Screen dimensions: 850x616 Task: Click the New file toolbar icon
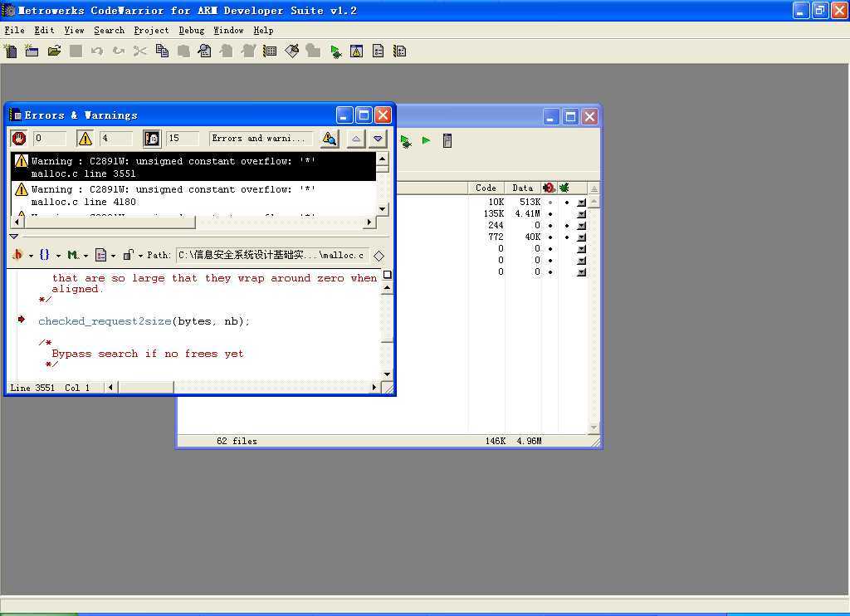coord(10,51)
